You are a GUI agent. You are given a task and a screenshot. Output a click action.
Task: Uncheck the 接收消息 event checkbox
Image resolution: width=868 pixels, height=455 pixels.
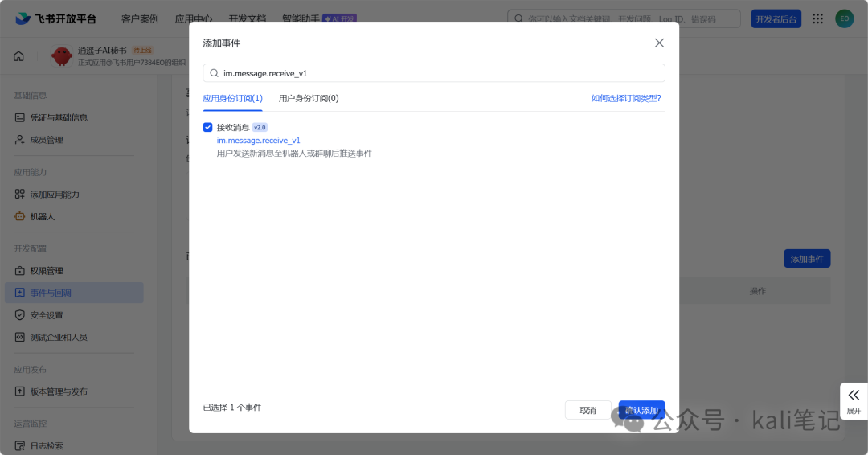point(207,127)
